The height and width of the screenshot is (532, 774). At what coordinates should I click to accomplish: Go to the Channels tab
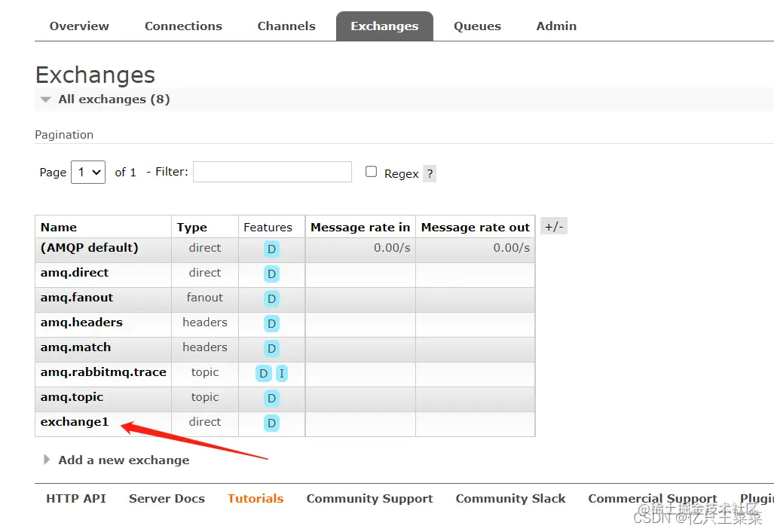[x=286, y=26]
